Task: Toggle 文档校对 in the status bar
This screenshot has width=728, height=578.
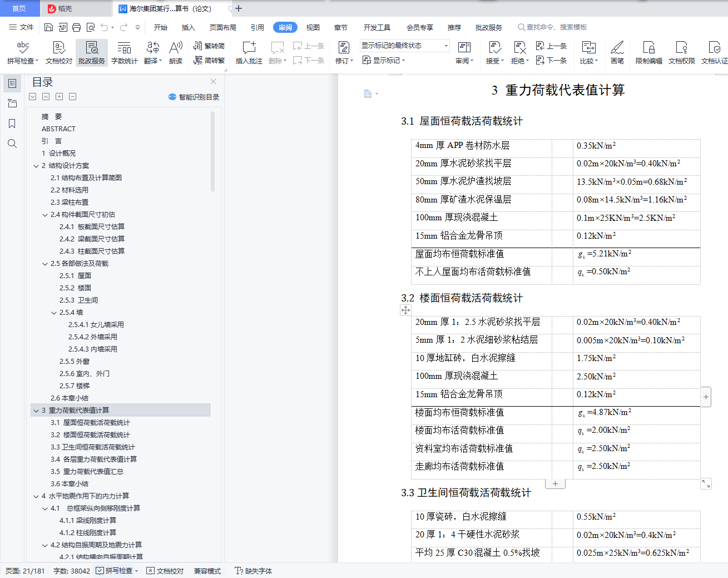Action: pyautogui.click(x=165, y=571)
